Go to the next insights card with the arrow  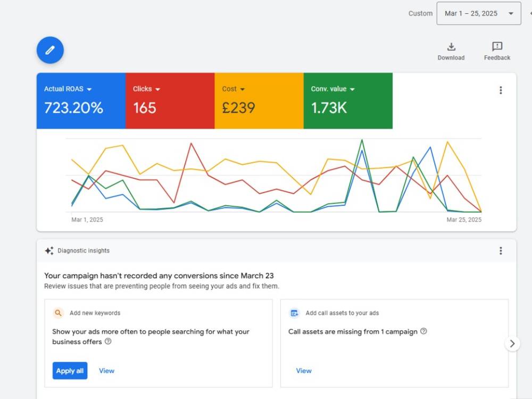(512, 344)
